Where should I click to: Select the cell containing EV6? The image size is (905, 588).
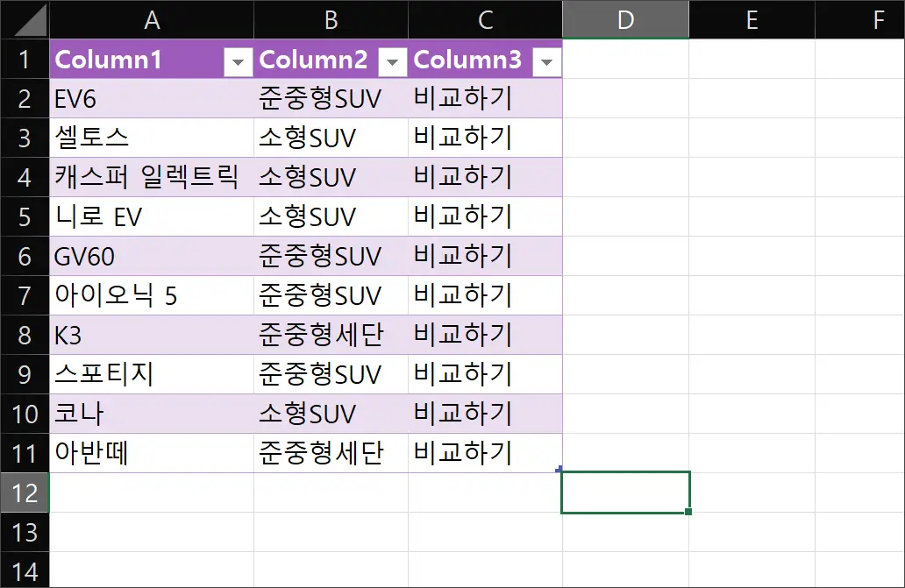152,98
